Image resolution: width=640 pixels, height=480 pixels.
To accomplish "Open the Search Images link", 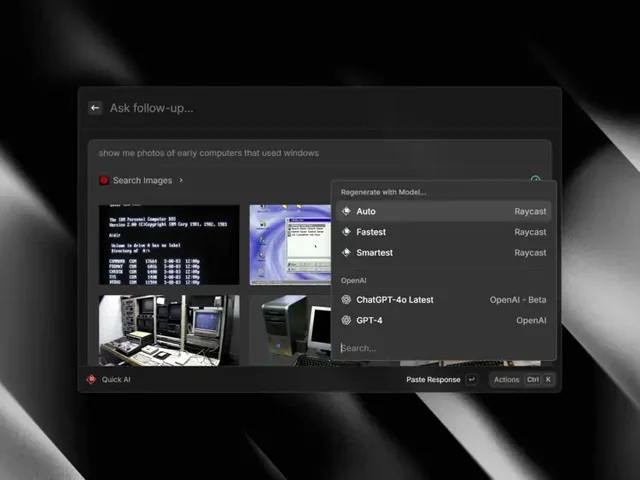I will click(x=142, y=180).
